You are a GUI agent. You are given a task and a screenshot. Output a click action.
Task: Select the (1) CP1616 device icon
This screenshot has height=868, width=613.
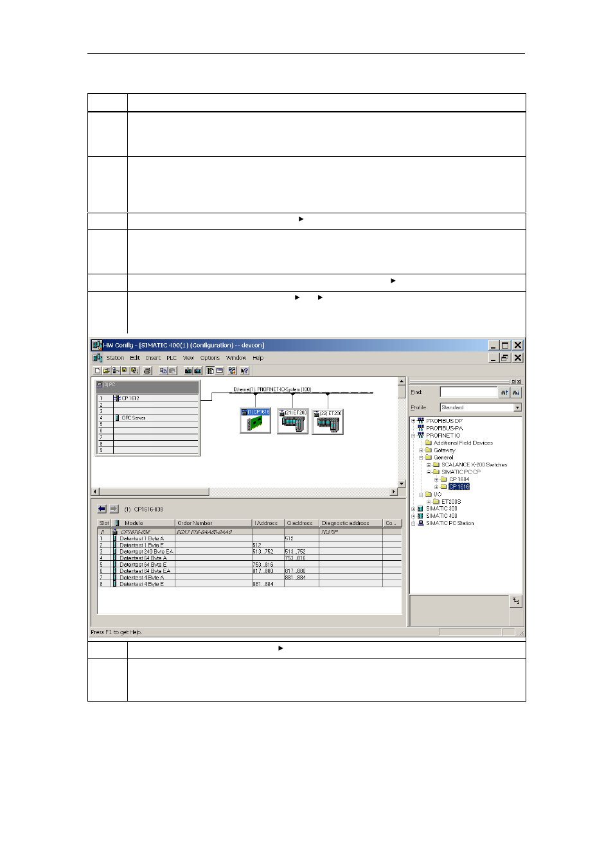click(255, 421)
